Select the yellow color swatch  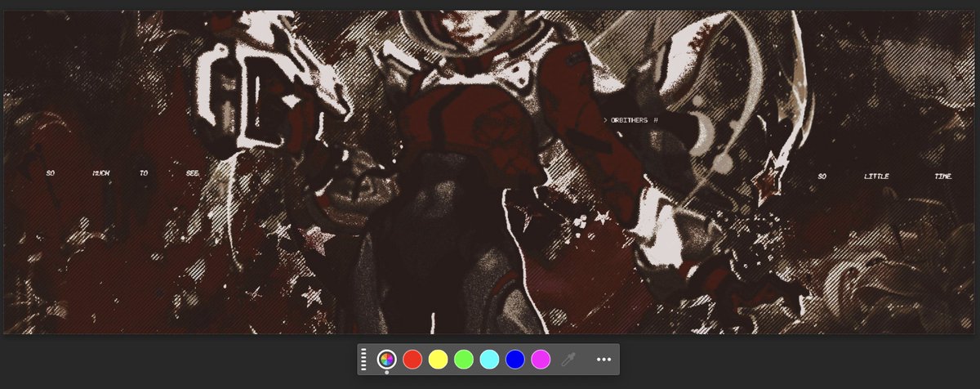click(x=439, y=359)
